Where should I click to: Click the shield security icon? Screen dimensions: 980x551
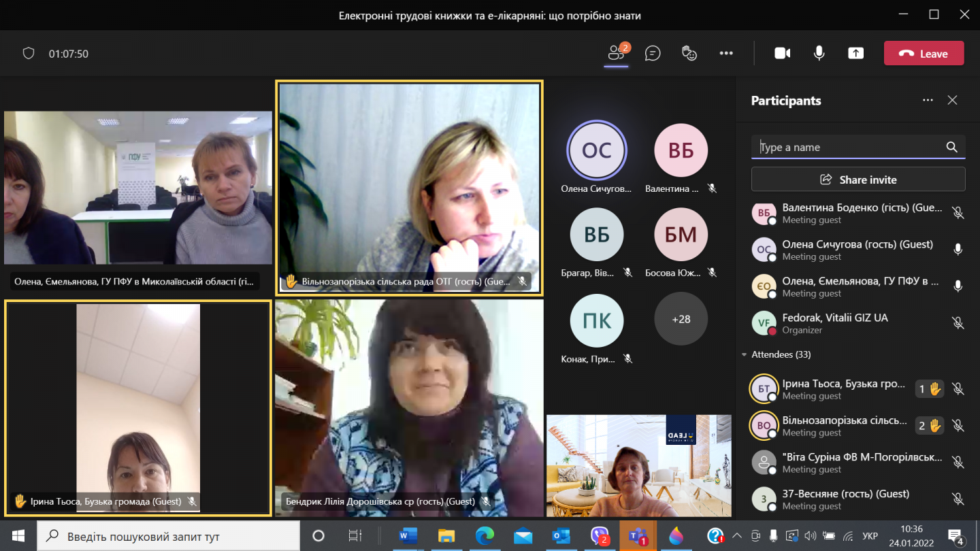(x=29, y=53)
